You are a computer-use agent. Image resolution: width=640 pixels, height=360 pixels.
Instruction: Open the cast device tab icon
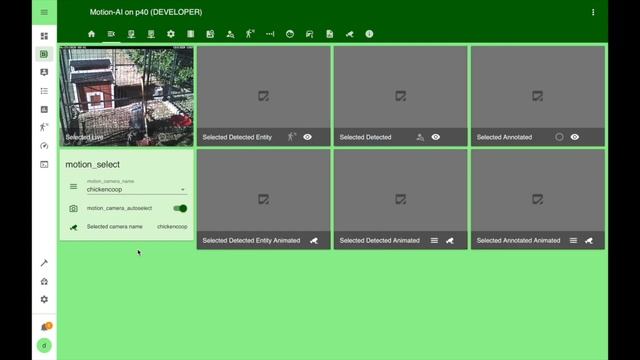pyautogui.click(x=309, y=34)
